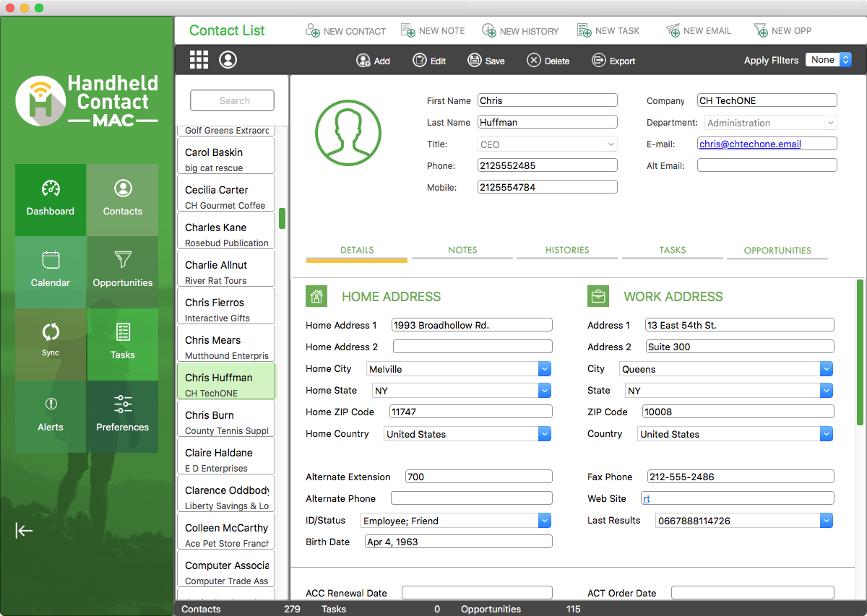This screenshot has height=616, width=867.
Task: Collapse the sidebar with the arrow icon
Action: pyautogui.click(x=24, y=531)
